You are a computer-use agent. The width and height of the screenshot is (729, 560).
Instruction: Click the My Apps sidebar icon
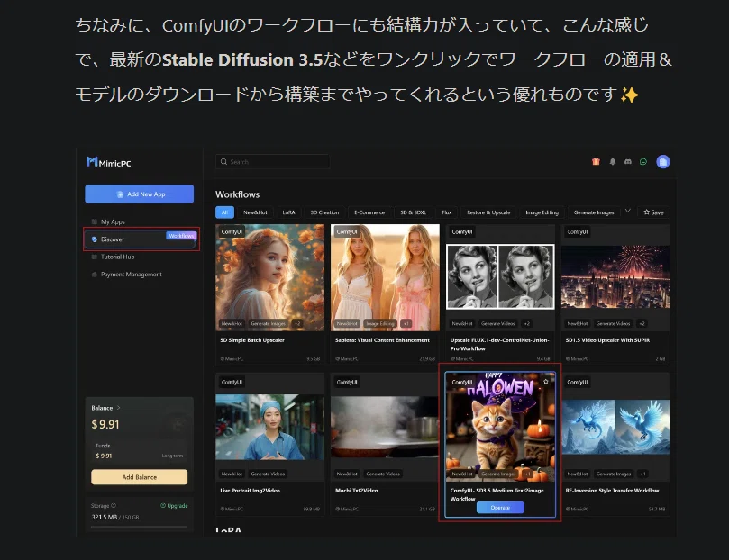(95, 221)
